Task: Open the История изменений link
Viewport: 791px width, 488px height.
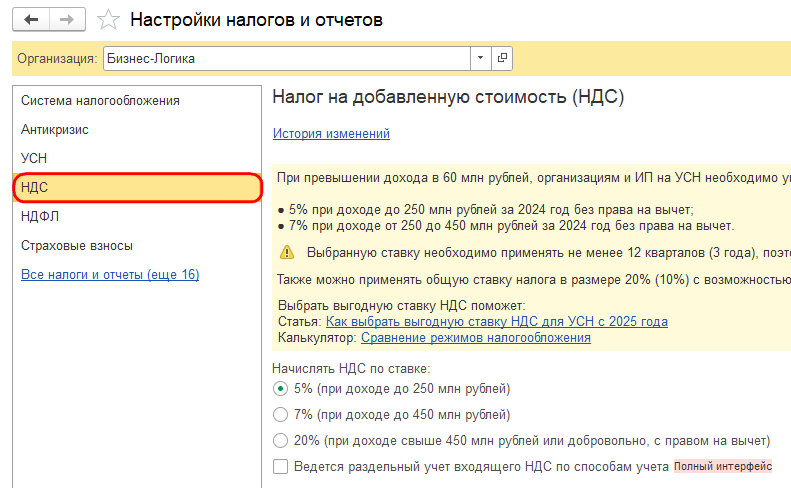Action: [x=331, y=133]
